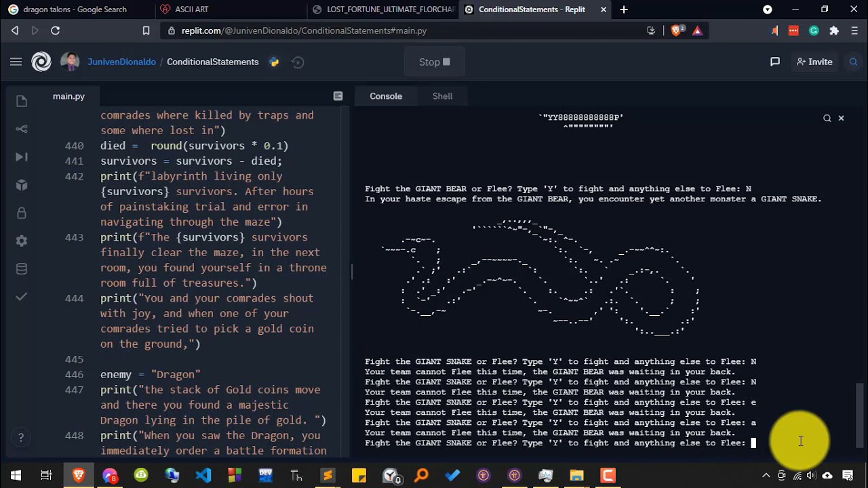Open the Files panel in Replit sidebar
This screenshot has height=488, width=868.
(x=22, y=101)
